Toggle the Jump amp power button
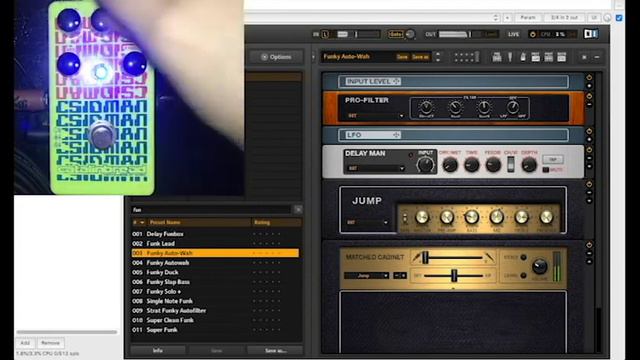 589,184
